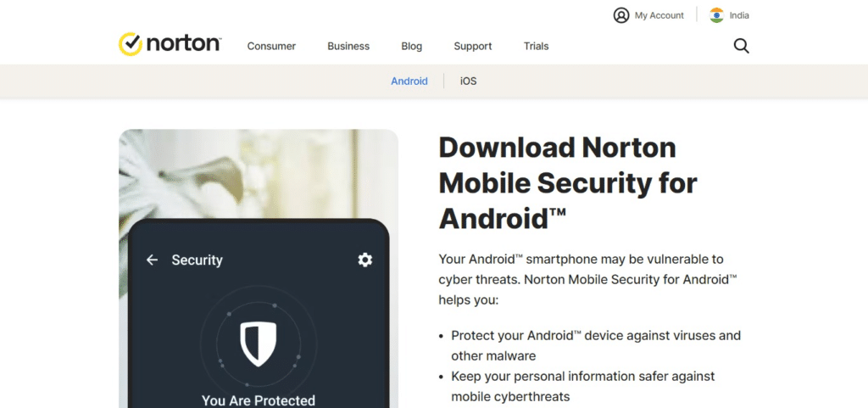Open the Consumer menu
Screen dimensions: 868x408
coord(271,46)
